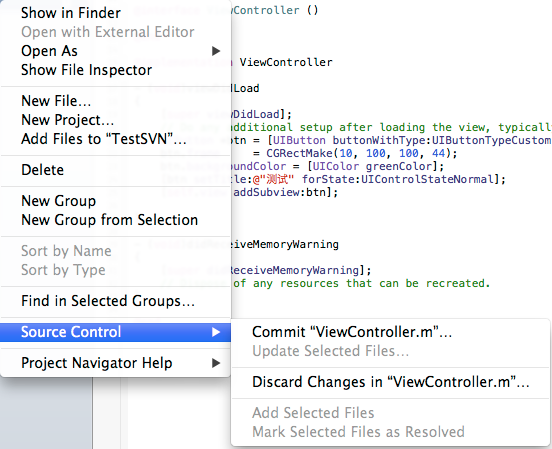Click the CGRectMake code line

(355, 154)
